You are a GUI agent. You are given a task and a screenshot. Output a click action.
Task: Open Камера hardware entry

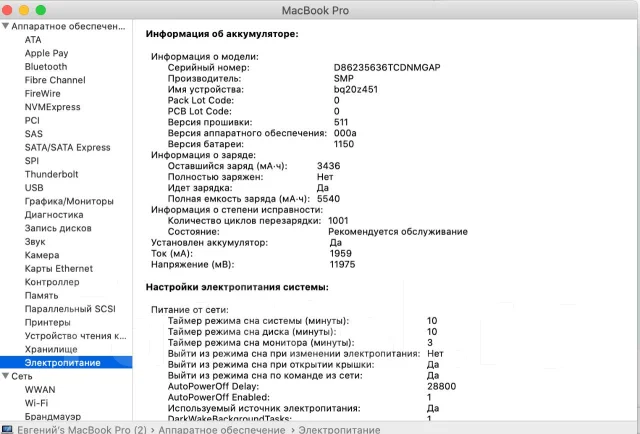tap(42, 255)
